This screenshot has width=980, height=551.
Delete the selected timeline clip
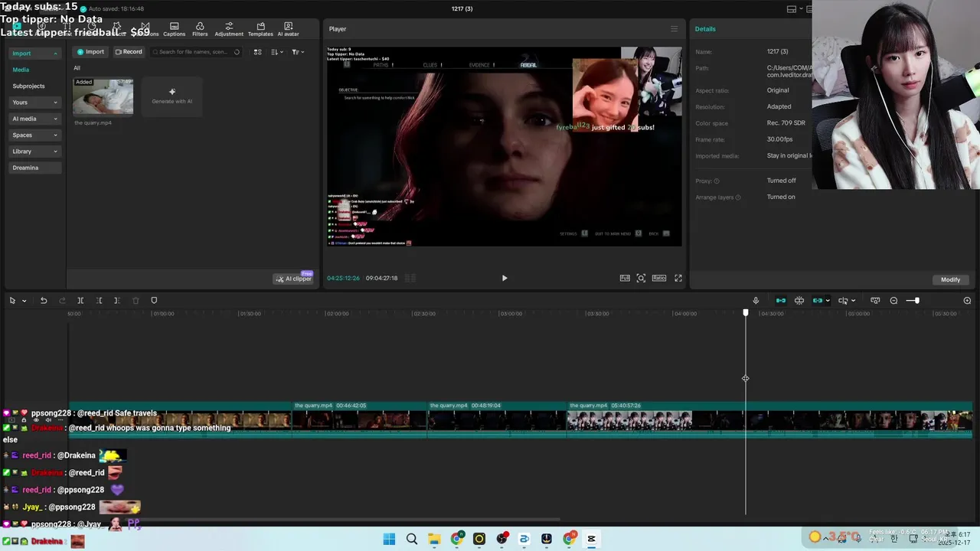(x=136, y=301)
